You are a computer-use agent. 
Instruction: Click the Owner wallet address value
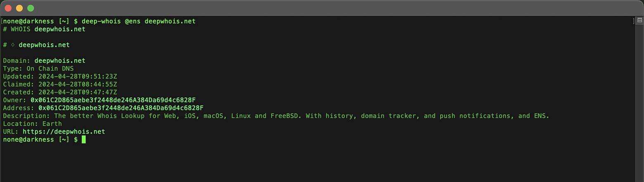click(x=113, y=100)
